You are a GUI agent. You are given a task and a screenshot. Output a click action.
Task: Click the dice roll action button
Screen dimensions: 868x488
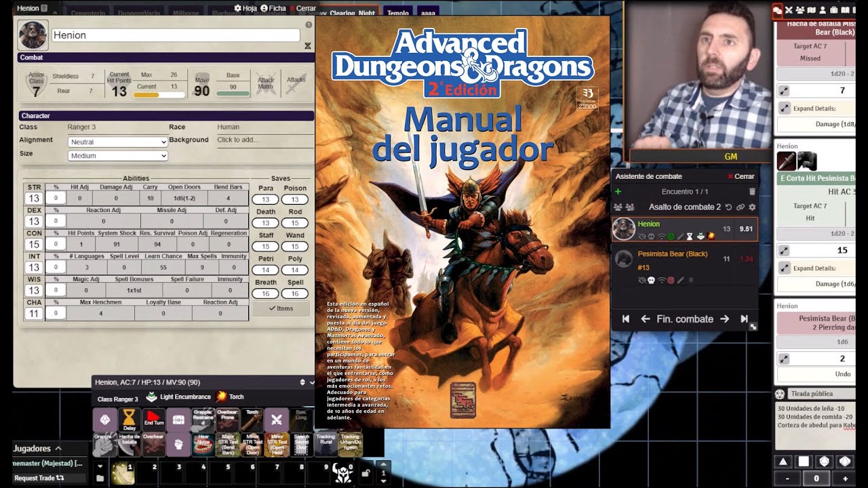pos(104,420)
